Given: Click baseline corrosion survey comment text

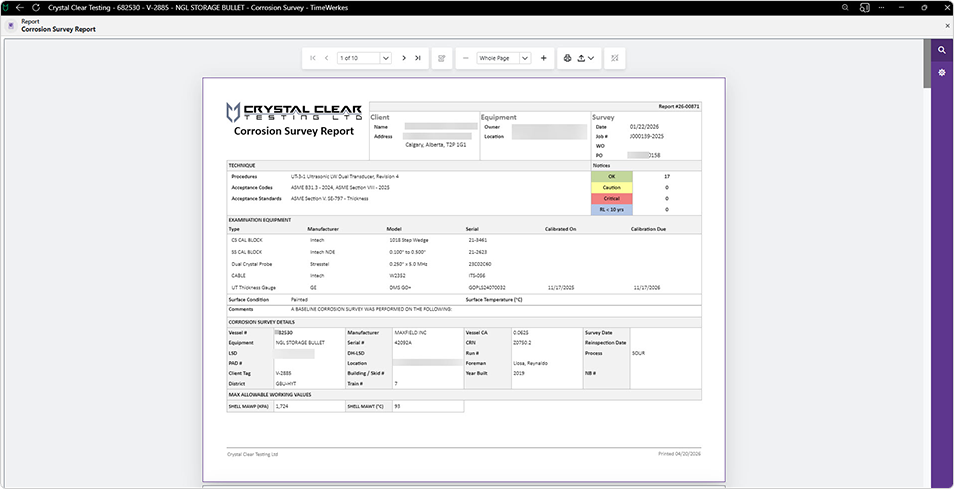Looking at the screenshot, I should (x=371, y=310).
